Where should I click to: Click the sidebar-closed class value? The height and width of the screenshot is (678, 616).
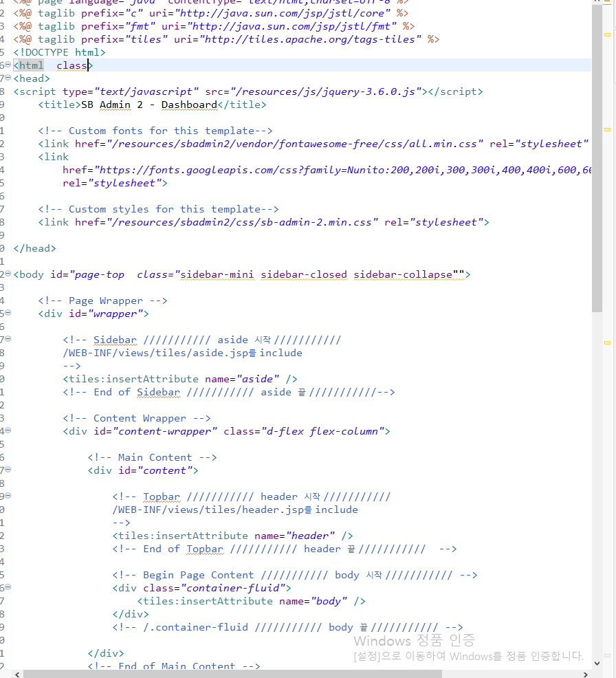point(304,274)
